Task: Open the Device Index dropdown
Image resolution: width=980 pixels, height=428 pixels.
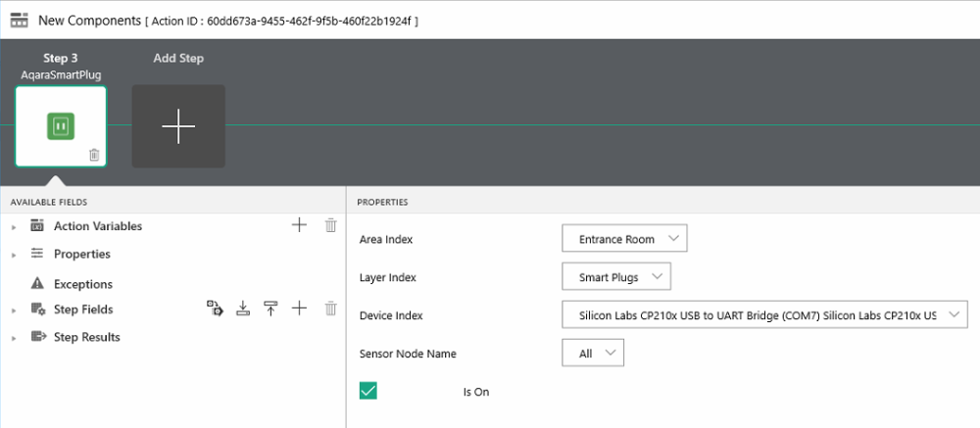Action: pyautogui.click(x=764, y=315)
